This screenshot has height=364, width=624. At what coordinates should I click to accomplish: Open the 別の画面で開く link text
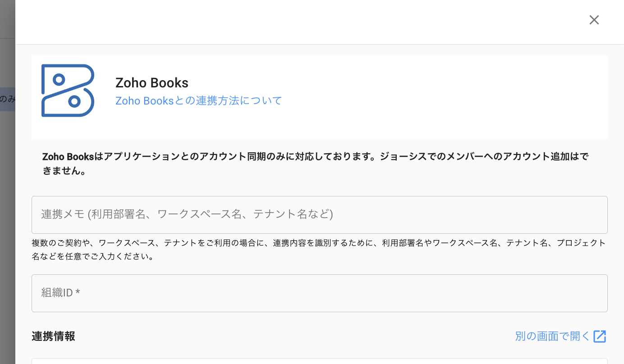[x=552, y=336]
